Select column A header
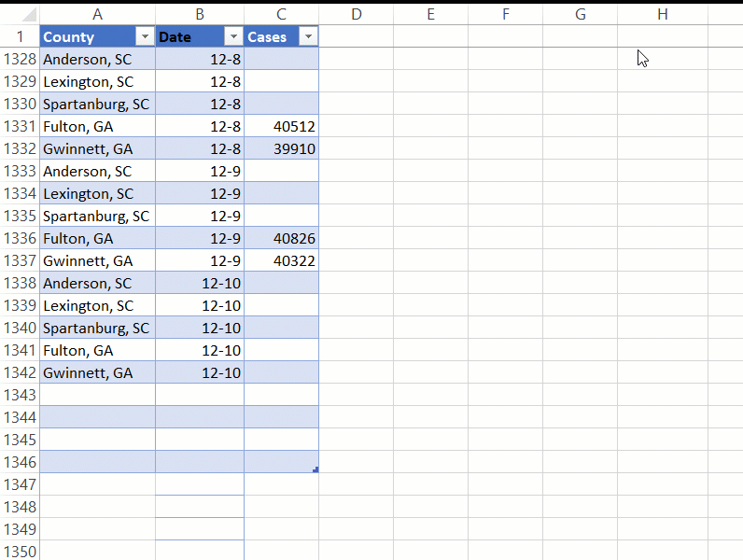The height and width of the screenshot is (560, 743). (98, 14)
